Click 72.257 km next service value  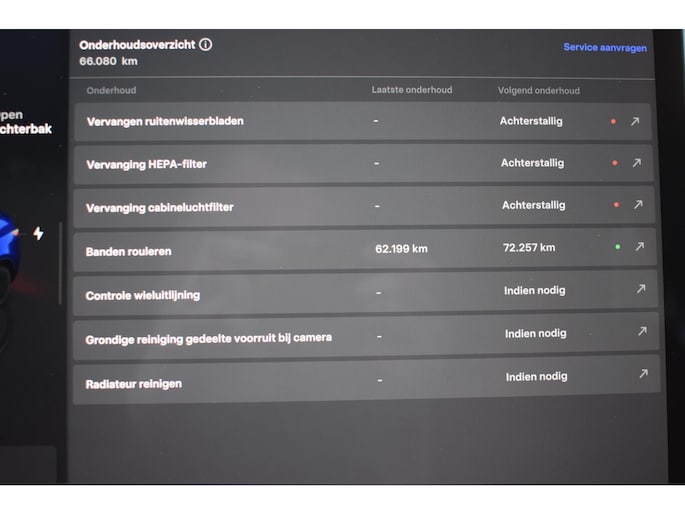click(x=529, y=248)
